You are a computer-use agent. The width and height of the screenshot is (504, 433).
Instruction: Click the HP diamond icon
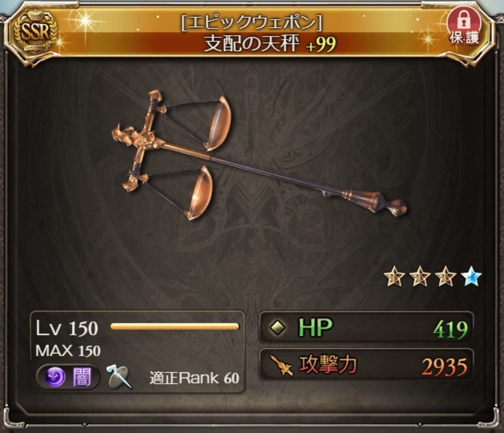[x=277, y=328]
